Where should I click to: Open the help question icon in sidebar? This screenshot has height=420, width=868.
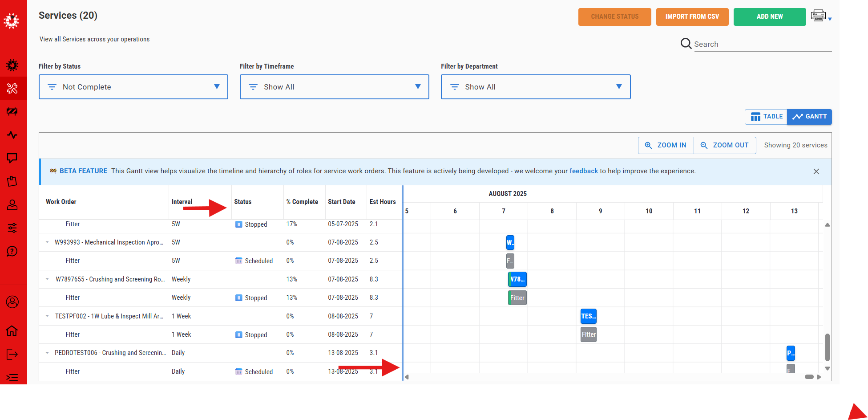[12, 251]
